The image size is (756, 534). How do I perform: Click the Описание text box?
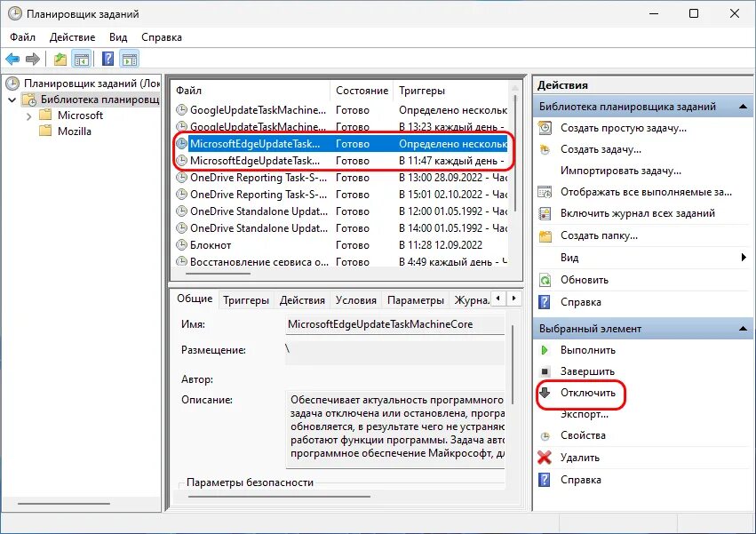[x=394, y=429]
